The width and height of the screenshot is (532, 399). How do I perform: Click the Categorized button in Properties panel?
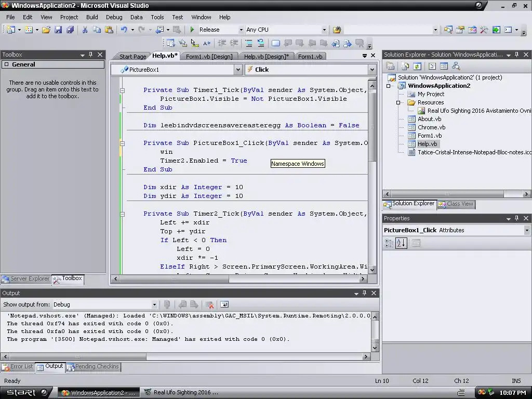coord(389,243)
